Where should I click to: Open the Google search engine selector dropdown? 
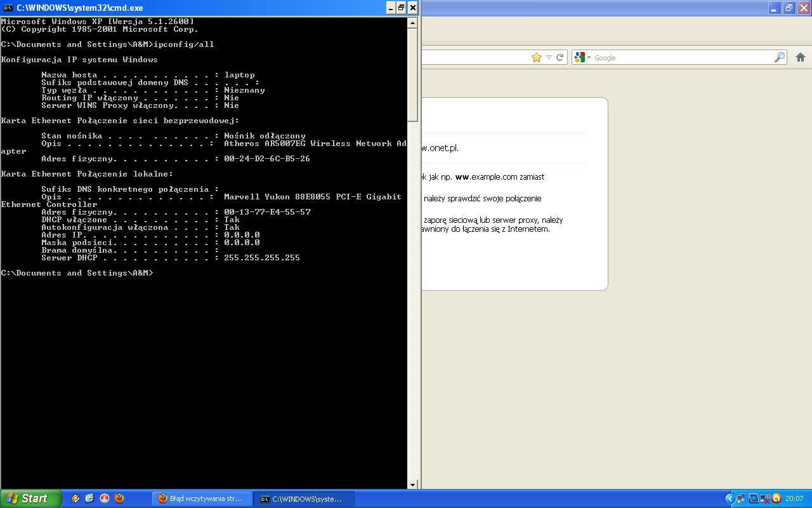pyautogui.click(x=582, y=57)
